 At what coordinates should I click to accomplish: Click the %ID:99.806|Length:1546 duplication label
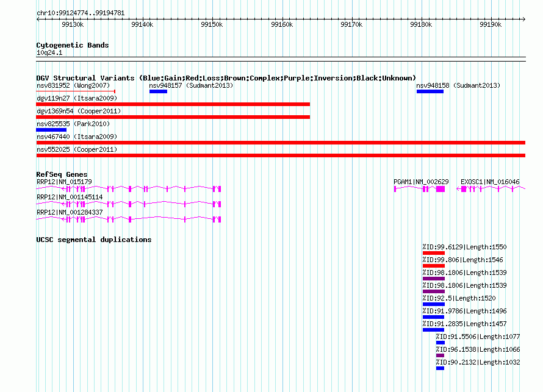(462, 260)
